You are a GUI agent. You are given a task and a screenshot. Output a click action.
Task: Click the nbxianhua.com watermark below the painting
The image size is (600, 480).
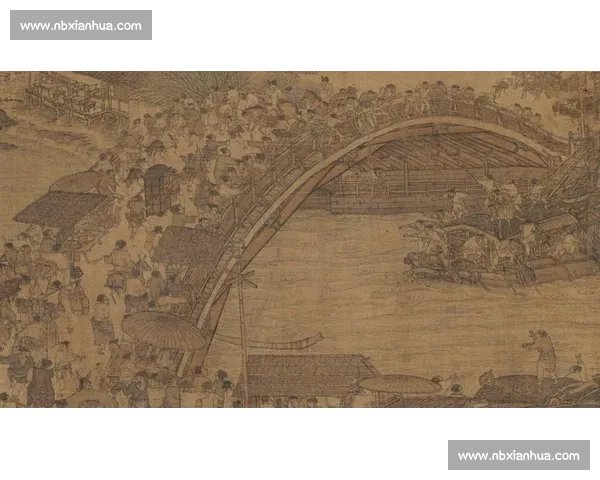tap(519, 455)
